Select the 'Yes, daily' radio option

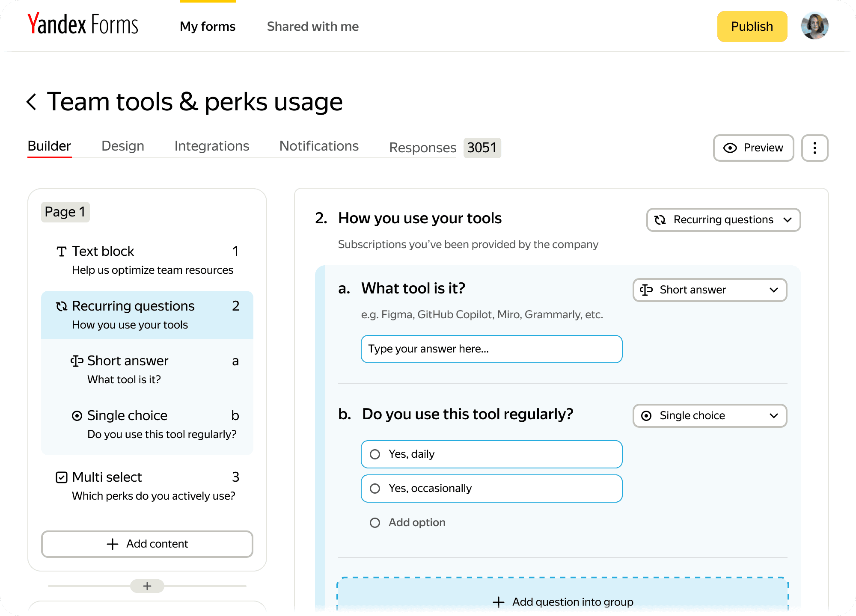375,454
